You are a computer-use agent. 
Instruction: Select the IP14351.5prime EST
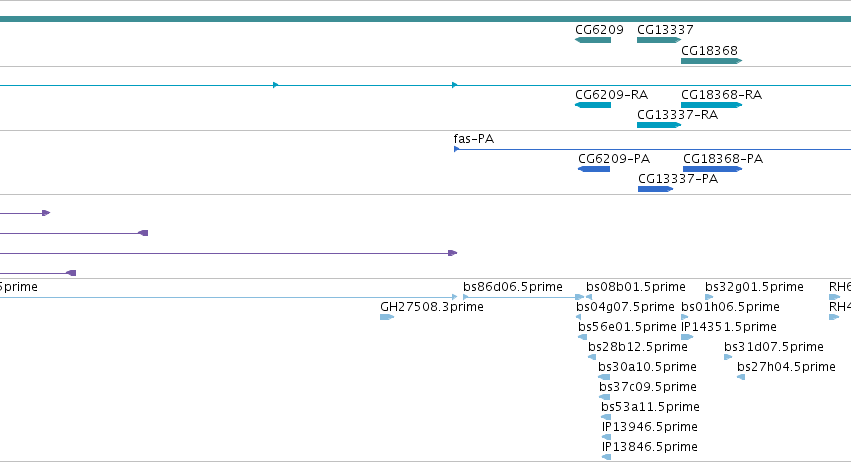687,337
